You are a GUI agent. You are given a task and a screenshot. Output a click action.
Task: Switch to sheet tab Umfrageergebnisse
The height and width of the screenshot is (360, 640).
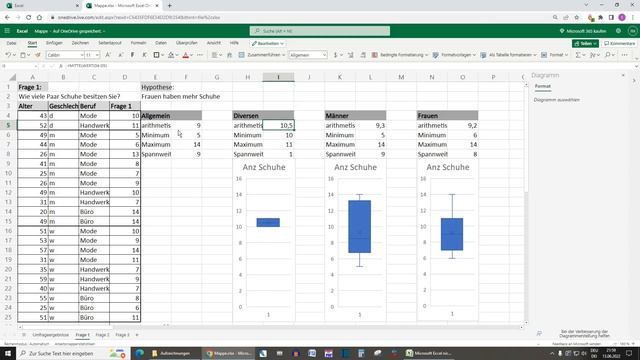pos(51,335)
